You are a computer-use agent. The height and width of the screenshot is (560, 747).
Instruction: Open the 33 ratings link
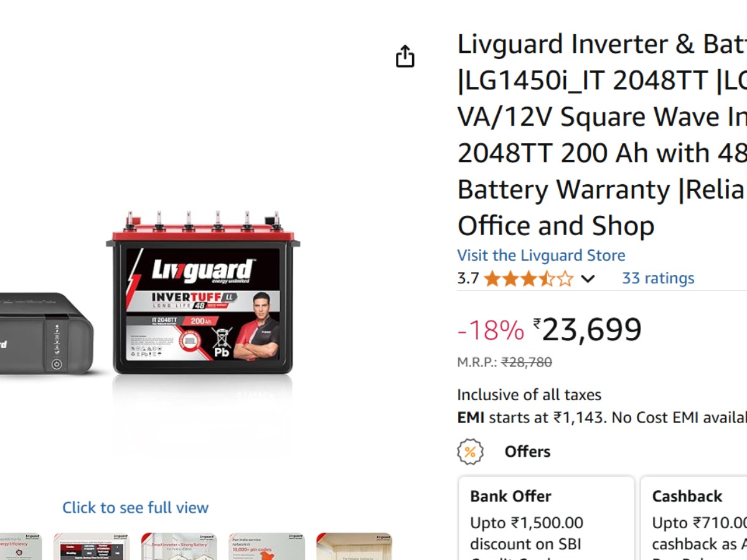click(x=658, y=278)
